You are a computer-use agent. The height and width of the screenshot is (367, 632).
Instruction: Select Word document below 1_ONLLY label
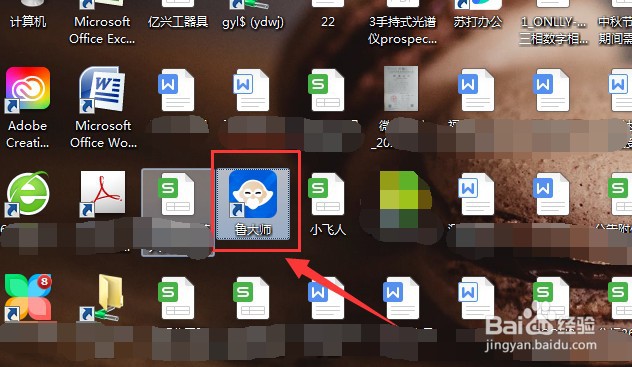[552, 90]
